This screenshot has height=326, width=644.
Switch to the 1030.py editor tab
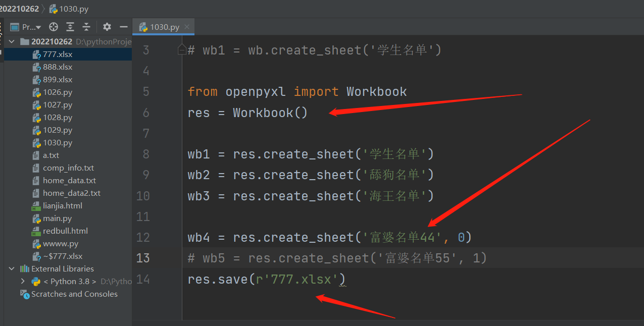[165, 27]
